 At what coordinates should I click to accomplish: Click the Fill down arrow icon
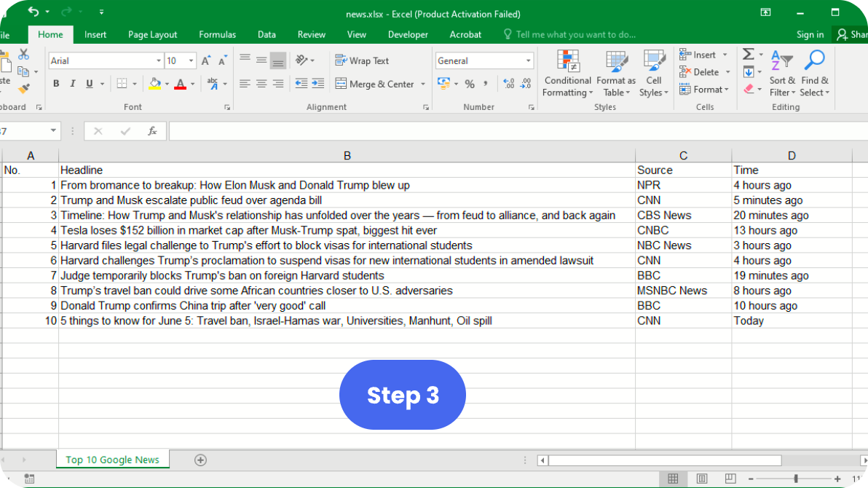(749, 72)
